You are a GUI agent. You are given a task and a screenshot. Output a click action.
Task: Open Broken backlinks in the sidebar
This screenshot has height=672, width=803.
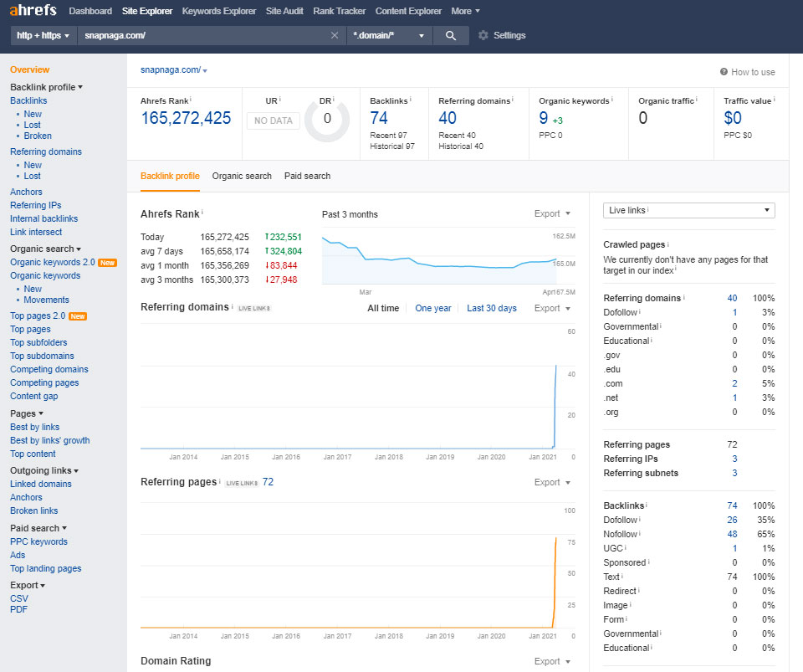[x=38, y=136]
